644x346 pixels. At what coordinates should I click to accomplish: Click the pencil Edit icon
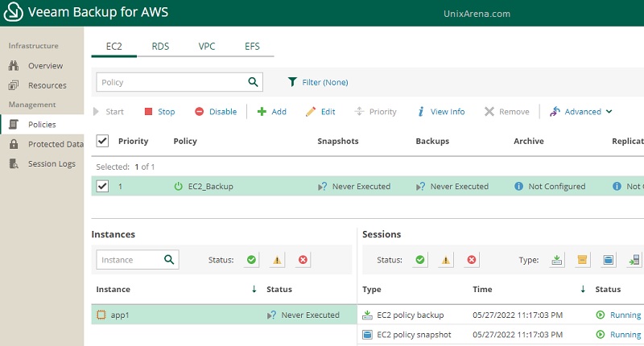(311, 112)
